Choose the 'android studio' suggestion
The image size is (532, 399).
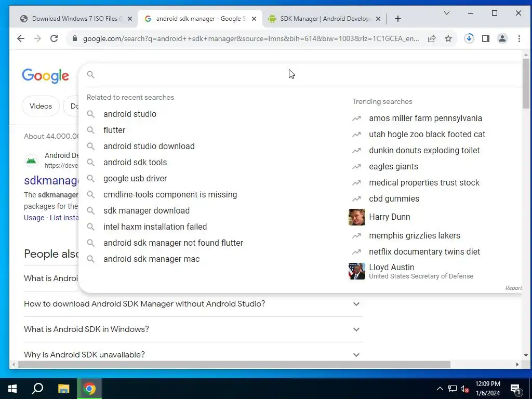[x=130, y=114]
